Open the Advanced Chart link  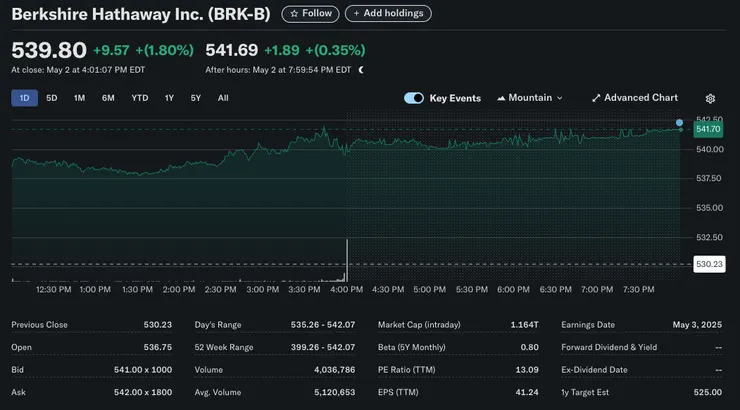635,98
